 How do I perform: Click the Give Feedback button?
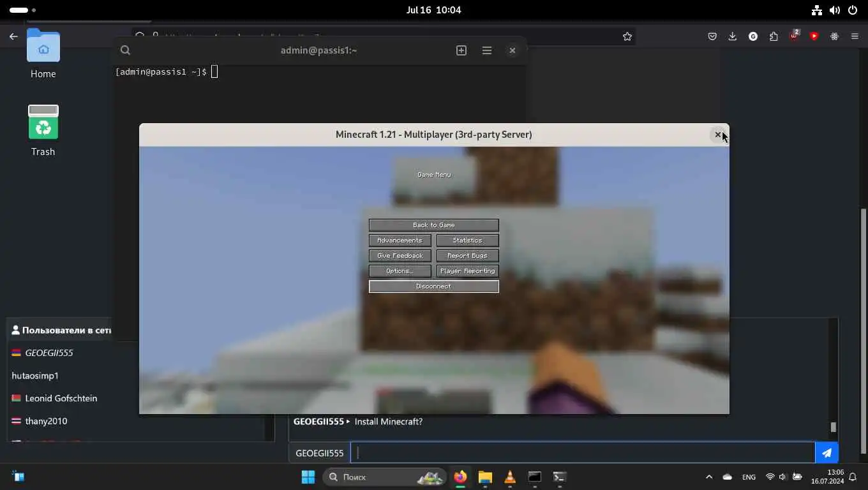[x=400, y=256]
